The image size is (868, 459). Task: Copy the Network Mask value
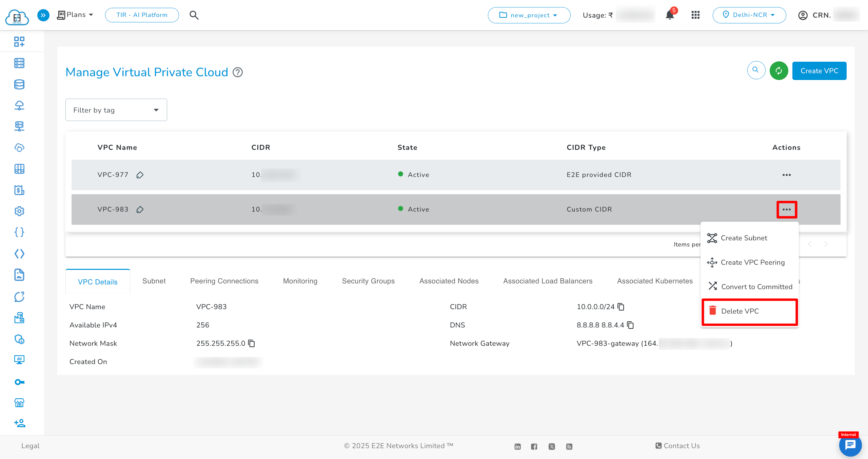click(252, 343)
